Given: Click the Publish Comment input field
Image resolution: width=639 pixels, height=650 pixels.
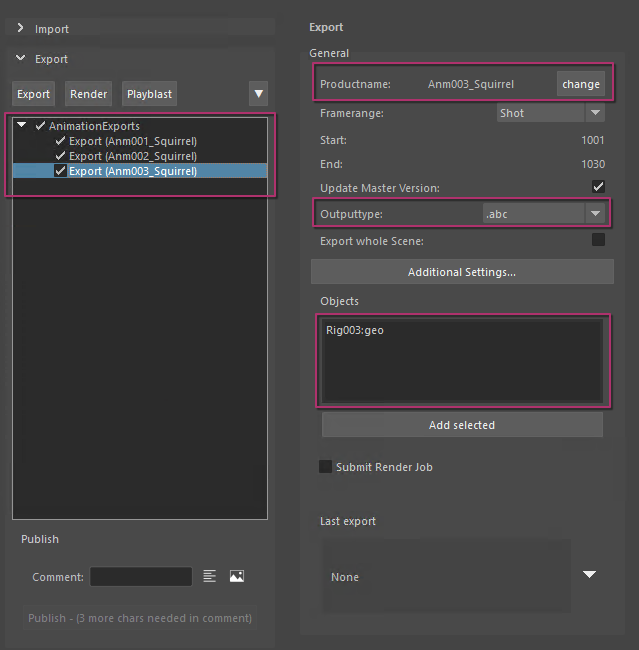Looking at the screenshot, I should point(141,577).
